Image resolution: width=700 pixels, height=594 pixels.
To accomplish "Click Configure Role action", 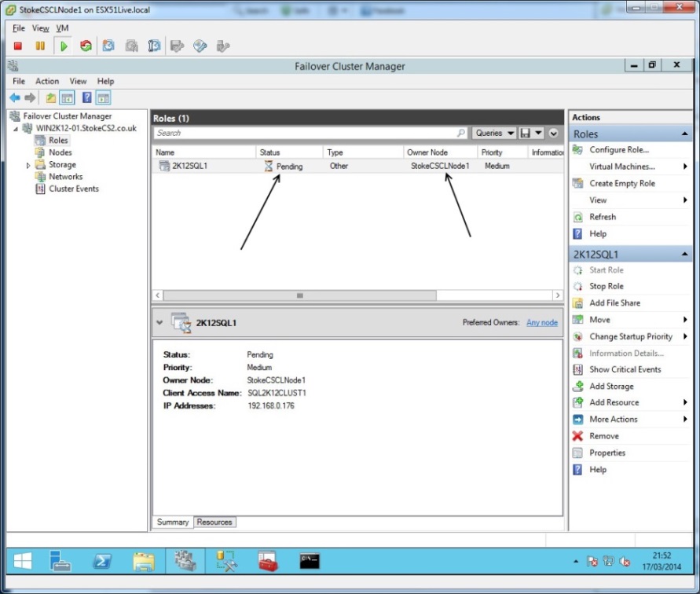I will (x=619, y=150).
